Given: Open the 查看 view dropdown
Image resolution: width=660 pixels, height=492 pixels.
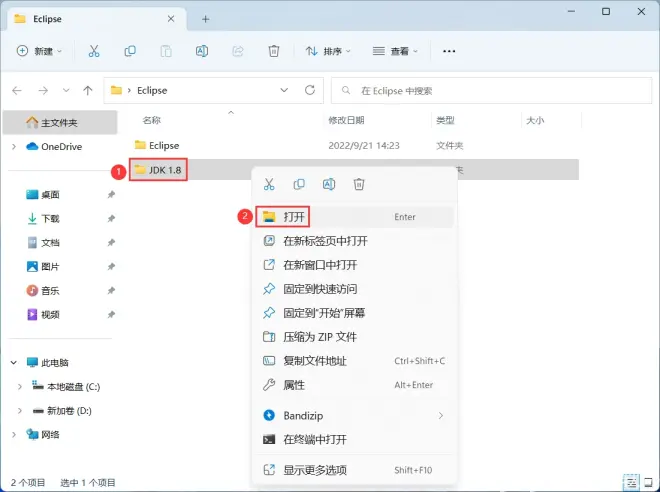Looking at the screenshot, I should click(395, 51).
